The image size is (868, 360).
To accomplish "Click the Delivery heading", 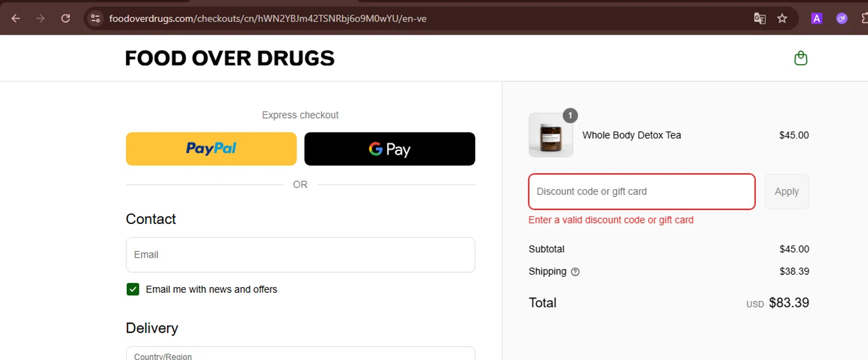I will point(152,328).
